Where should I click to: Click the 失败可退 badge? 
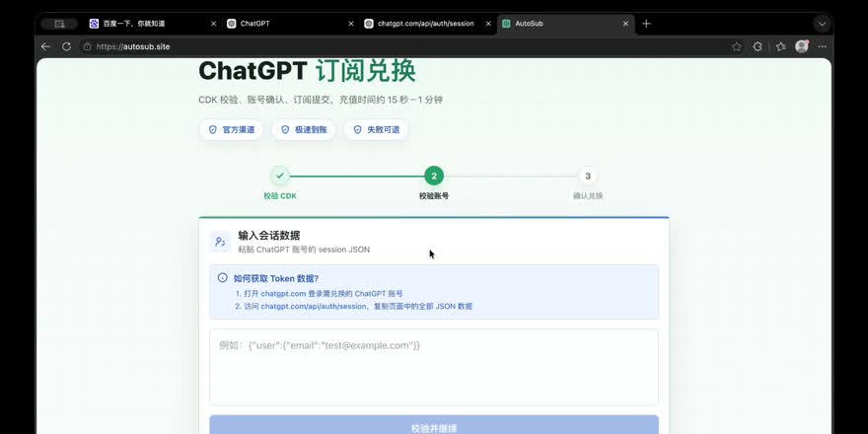[x=377, y=129]
